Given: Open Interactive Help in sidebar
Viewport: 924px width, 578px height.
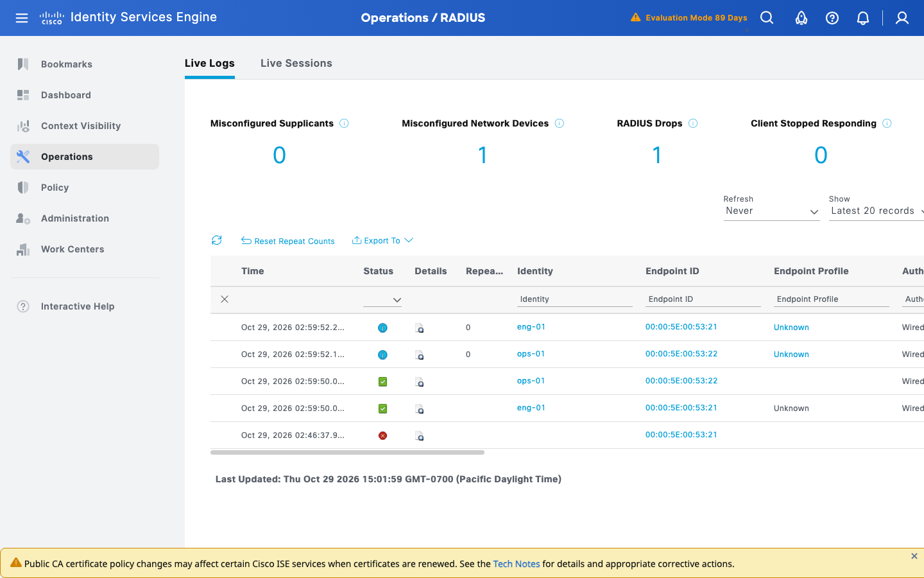Looking at the screenshot, I should pos(85,306).
